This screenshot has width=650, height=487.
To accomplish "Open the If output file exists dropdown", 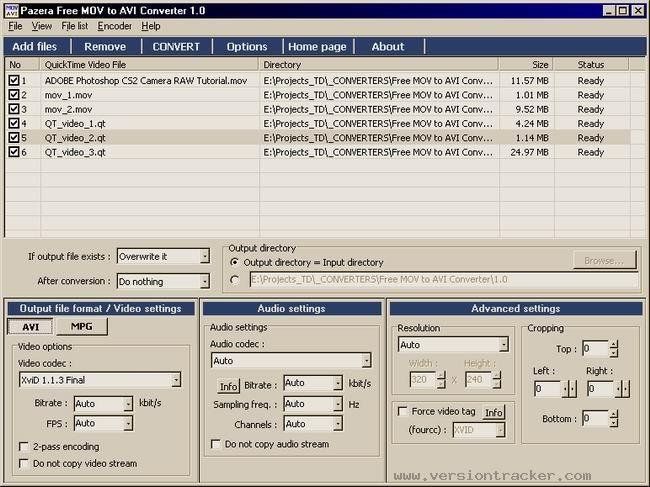I will tap(204, 257).
